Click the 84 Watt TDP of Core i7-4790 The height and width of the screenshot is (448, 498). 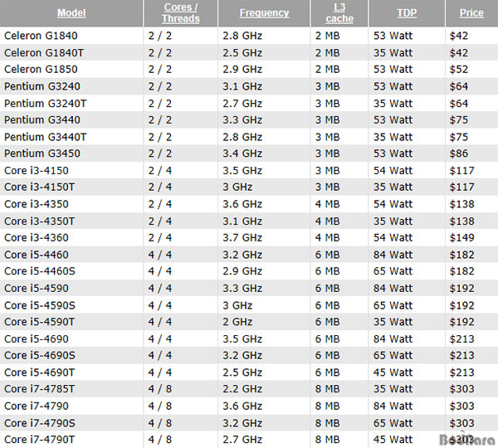click(x=393, y=407)
